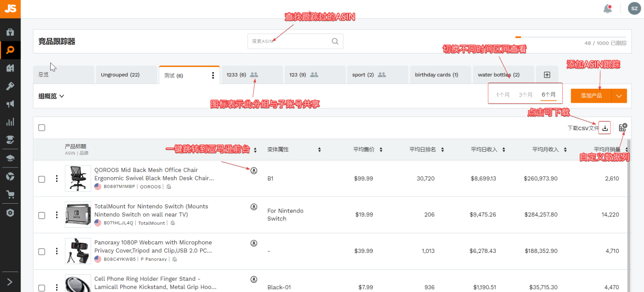Open three-dot menu for TotalMount product row
Image resolution: width=644 pixels, height=292 pixels.
57,215
